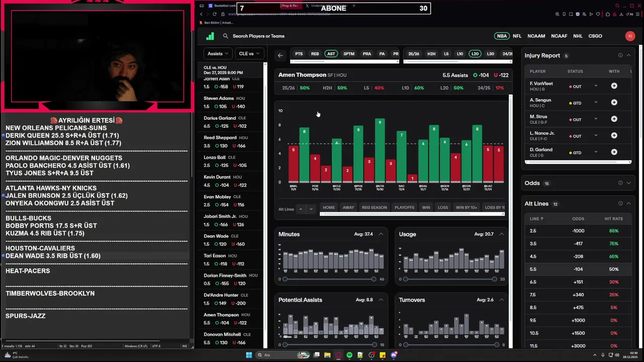644x362 pixels.
Task: Open the KI user profile avatar
Action: pos(630,36)
